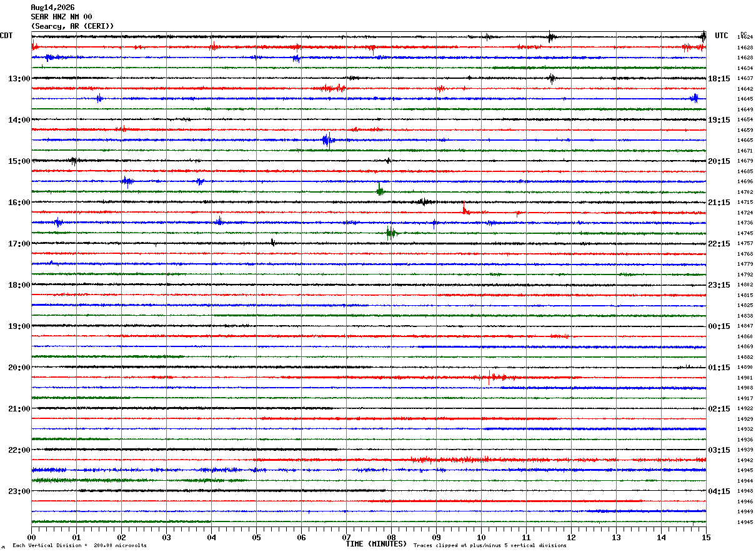The height and width of the screenshot is (554, 756).
Task: Click the traces clipped footnote text
Action: (x=490, y=545)
